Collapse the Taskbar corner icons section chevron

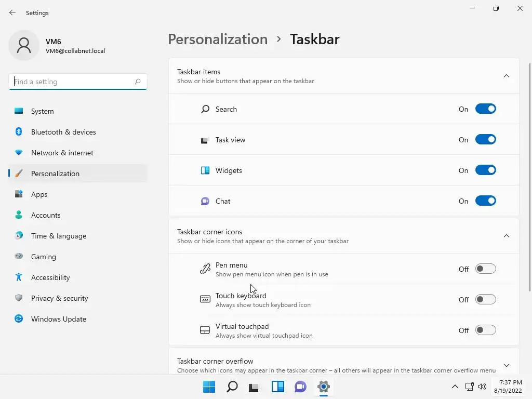506,236
